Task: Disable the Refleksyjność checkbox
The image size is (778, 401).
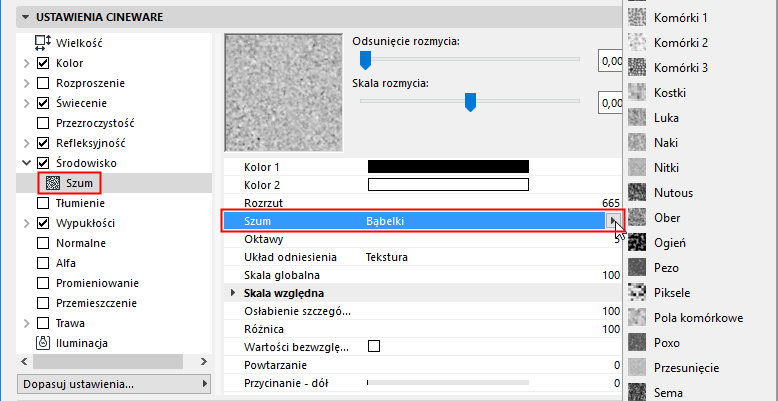Action: tap(43, 143)
